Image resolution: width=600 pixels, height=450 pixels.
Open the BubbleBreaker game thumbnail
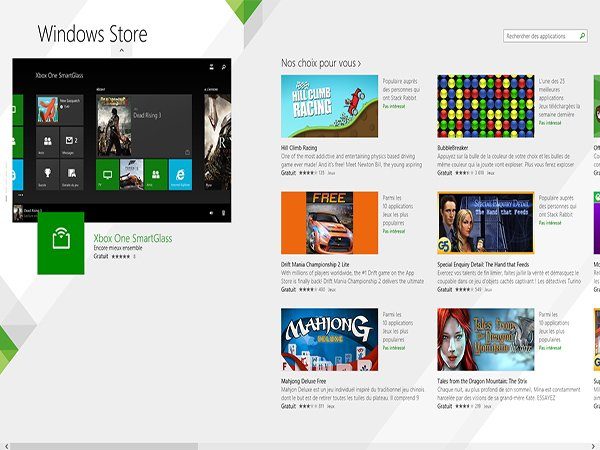coord(486,106)
